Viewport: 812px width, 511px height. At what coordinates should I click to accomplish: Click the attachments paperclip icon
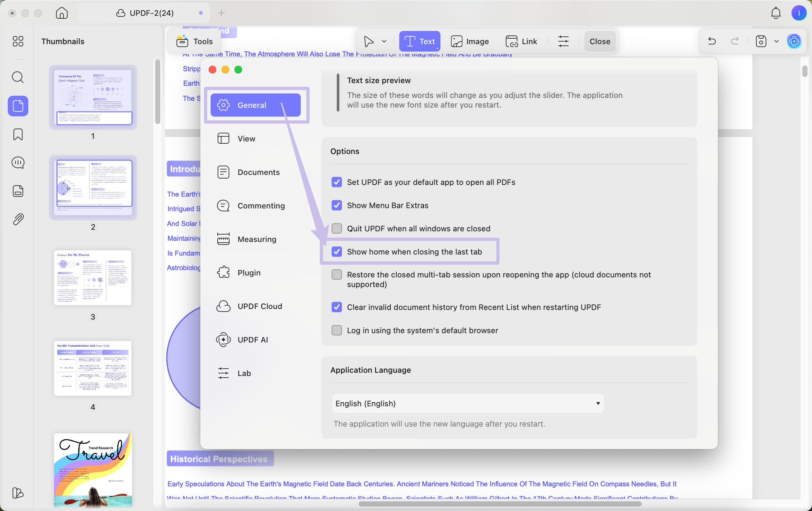click(18, 219)
